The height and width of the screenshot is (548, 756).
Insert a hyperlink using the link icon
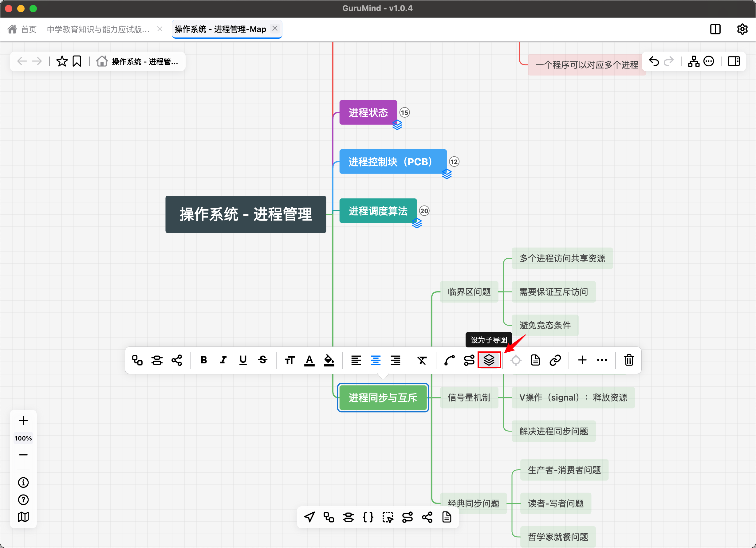555,360
